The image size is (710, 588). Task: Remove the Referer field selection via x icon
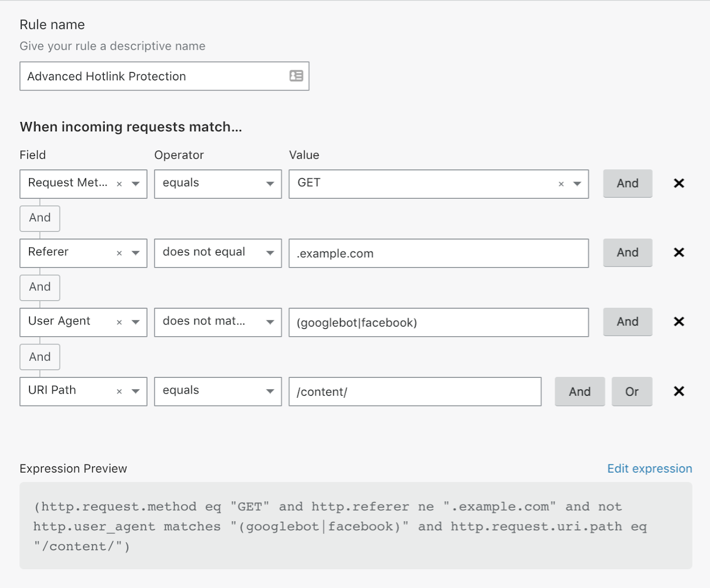[119, 253]
